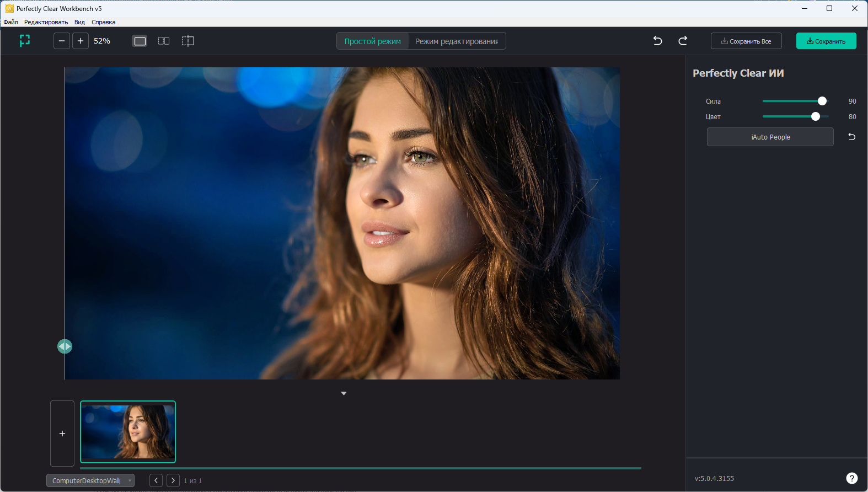Click the Сохранить Все button

tap(746, 41)
